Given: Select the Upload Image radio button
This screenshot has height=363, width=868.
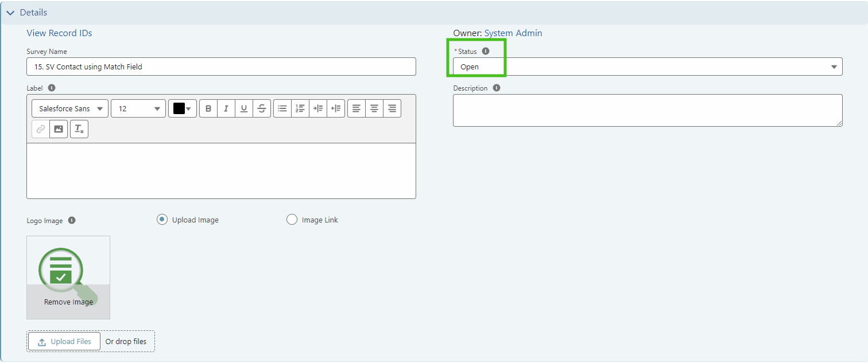Looking at the screenshot, I should (162, 220).
